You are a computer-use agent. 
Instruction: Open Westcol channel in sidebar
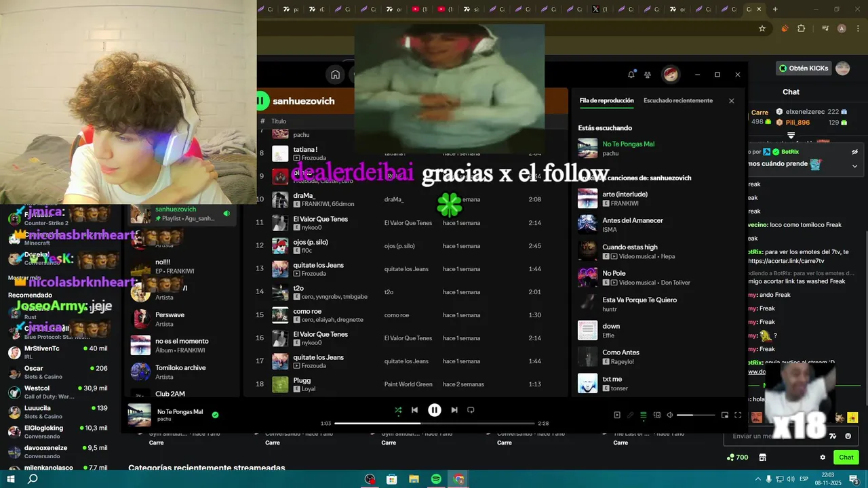coord(58,392)
